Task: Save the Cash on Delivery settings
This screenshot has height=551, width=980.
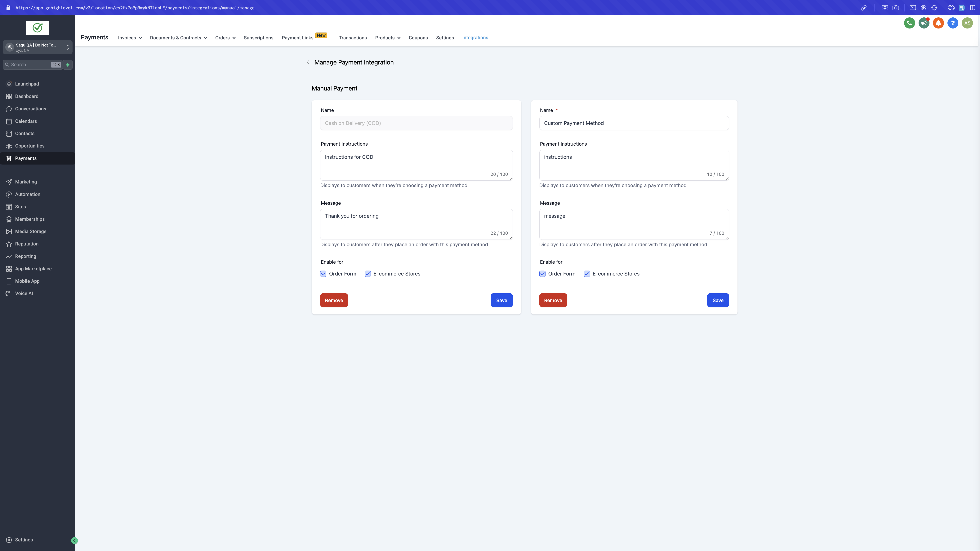Action: coord(501,300)
